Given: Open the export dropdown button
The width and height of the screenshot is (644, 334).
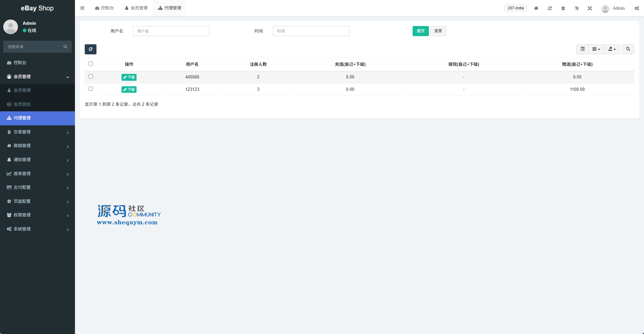Looking at the screenshot, I should point(612,49).
